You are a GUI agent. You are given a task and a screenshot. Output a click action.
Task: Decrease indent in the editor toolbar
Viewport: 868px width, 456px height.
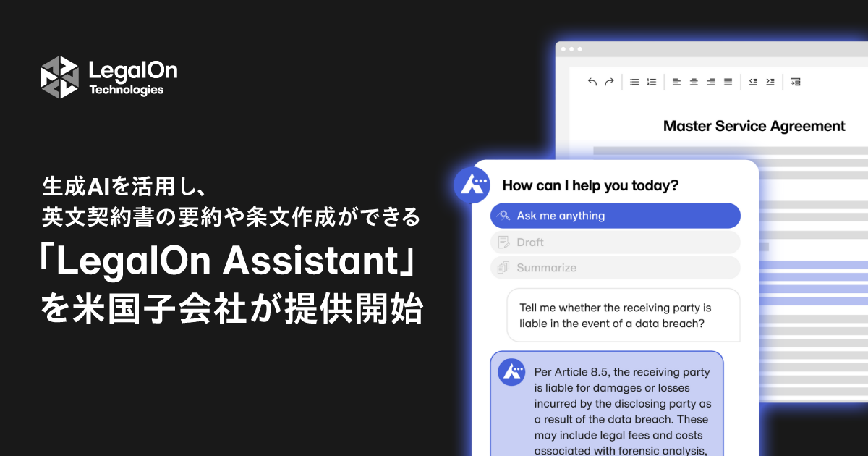pos(753,82)
